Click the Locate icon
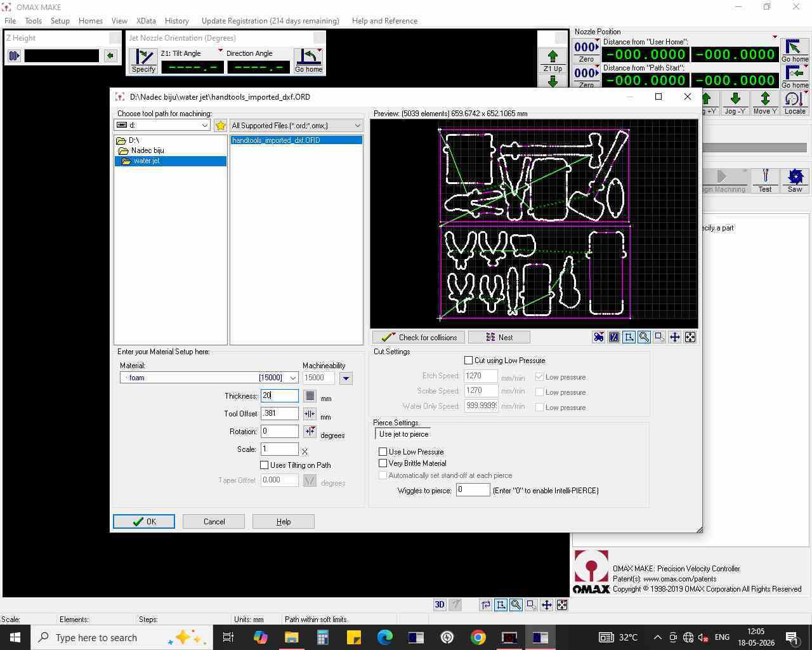Image resolution: width=812 pixels, height=650 pixels. pos(795,103)
